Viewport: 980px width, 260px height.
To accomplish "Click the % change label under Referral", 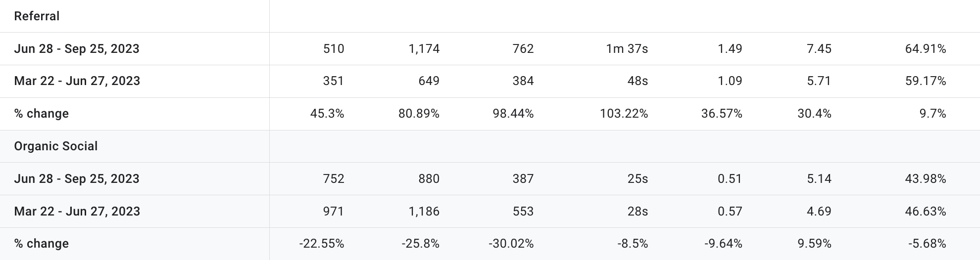I will pyautogui.click(x=42, y=114).
